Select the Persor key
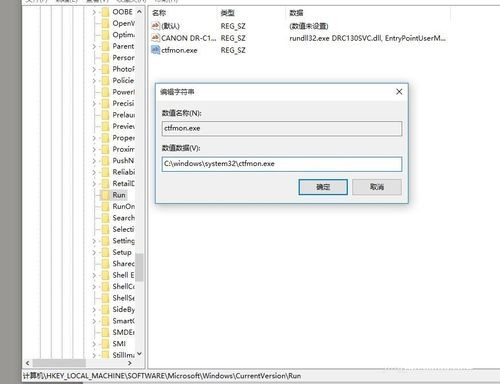The height and width of the screenshot is (384, 500). click(123, 58)
